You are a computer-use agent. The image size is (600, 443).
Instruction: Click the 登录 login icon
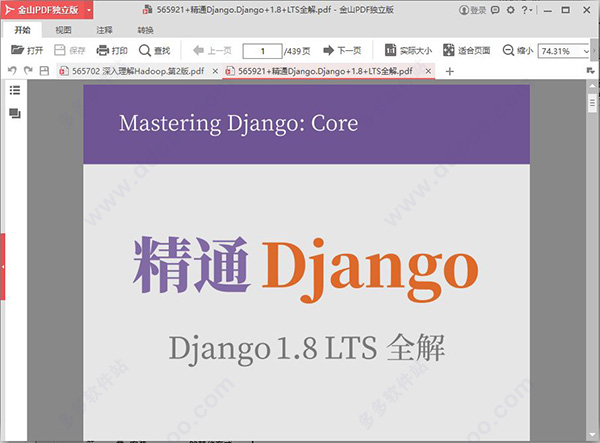point(472,10)
